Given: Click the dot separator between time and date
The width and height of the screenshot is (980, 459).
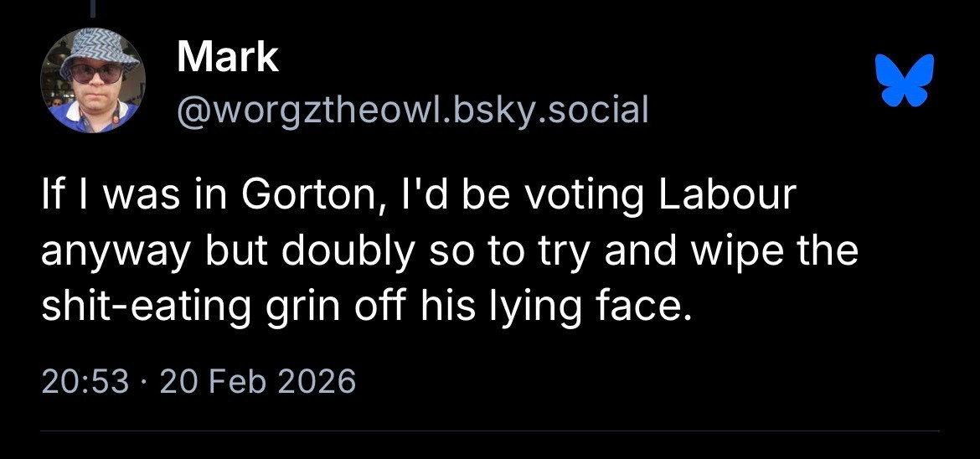Looking at the screenshot, I should [x=143, y=382].
